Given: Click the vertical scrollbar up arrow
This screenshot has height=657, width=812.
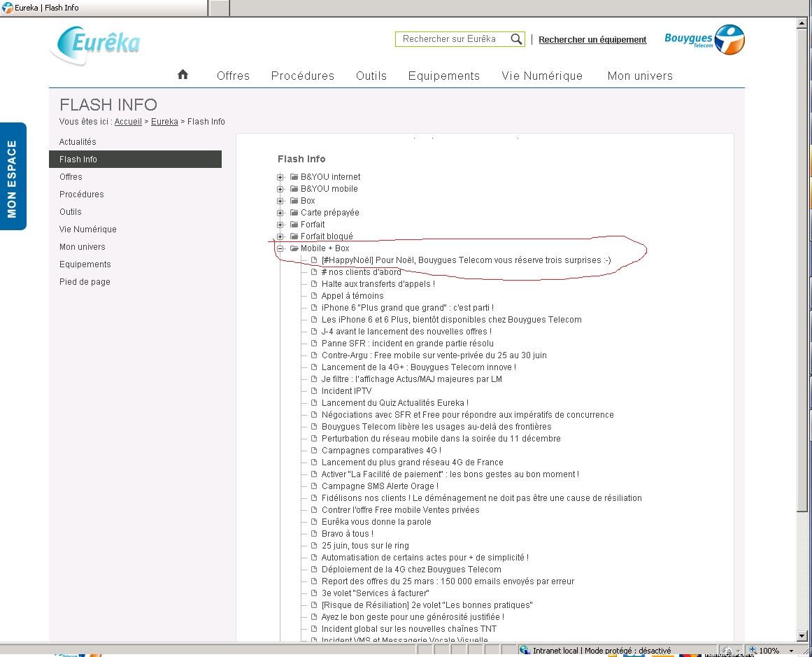Looking at the screenshot, I should pyautogui.click(x=802, y=23).
